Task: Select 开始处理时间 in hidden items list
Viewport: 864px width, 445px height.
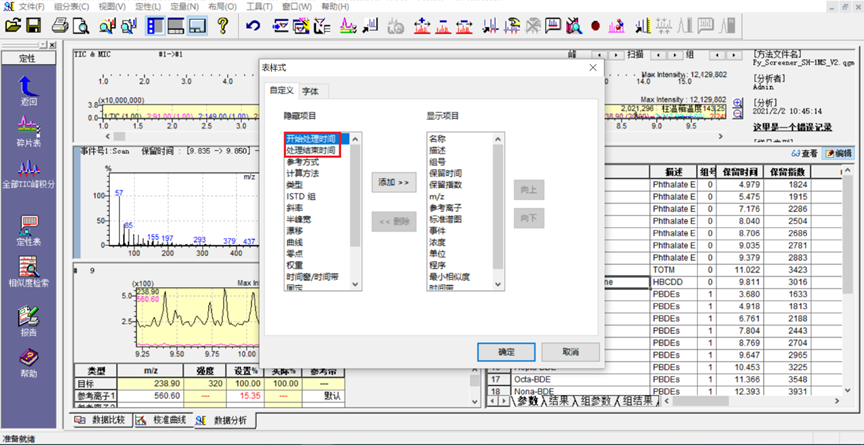Action: [x=311, y=138]
